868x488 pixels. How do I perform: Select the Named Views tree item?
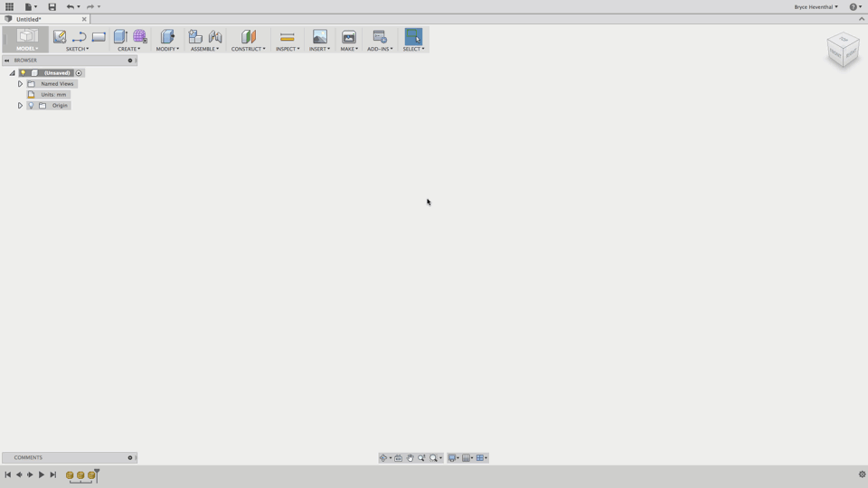pyautogui.click(x=56, y=83)
